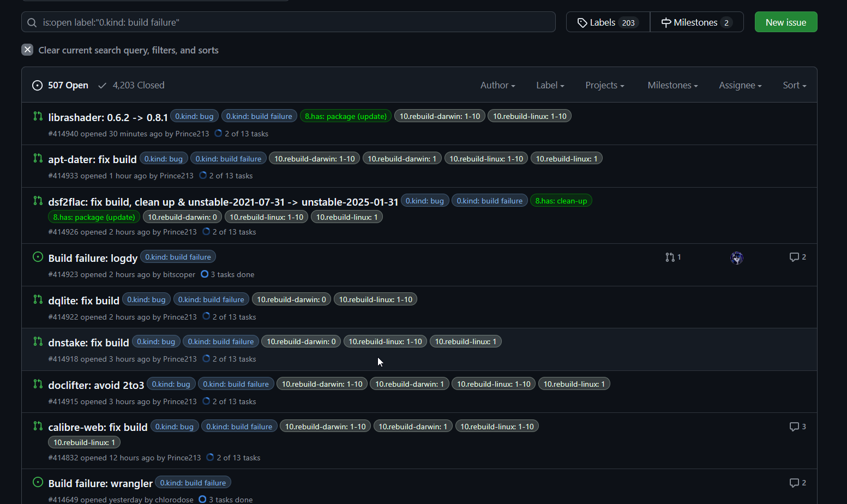
Task: Click pull request icon for apt-dater
Action: (38, 158)
